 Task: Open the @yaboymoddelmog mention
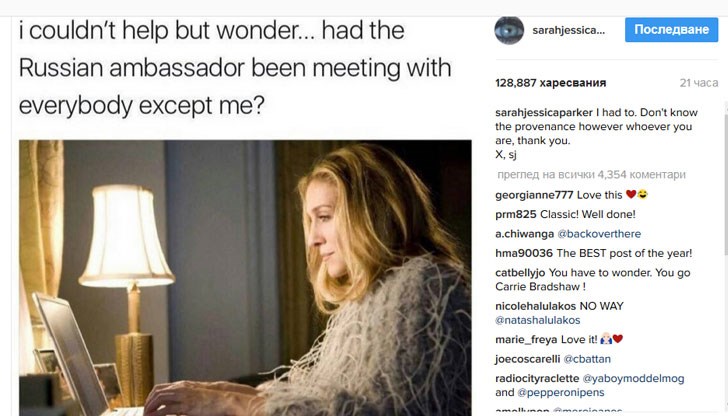[x=633, y=379]
